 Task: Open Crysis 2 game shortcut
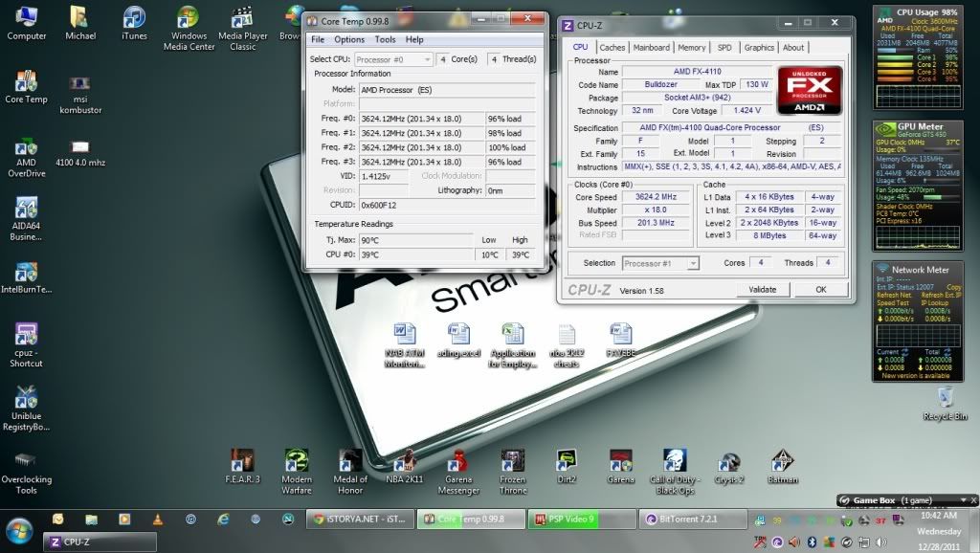[728, 466]
